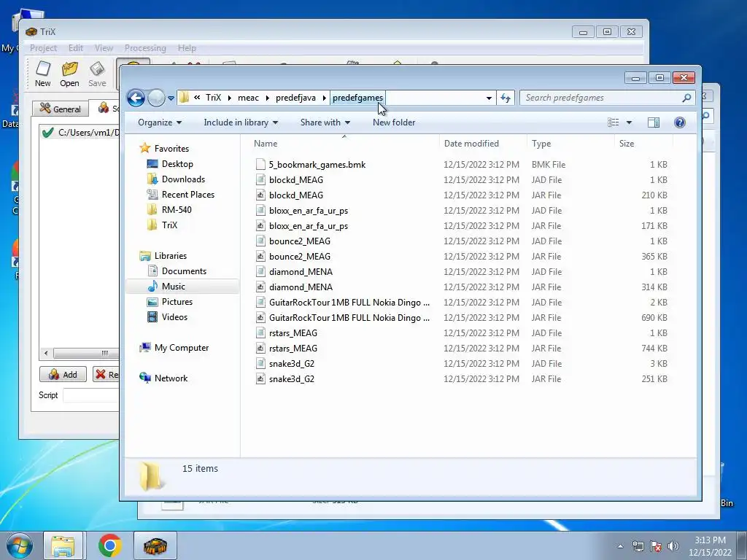The height and width of the screenshot is (560, 747).
Task: Click the Explorer forward arrow button
Action: click(156, 98)
